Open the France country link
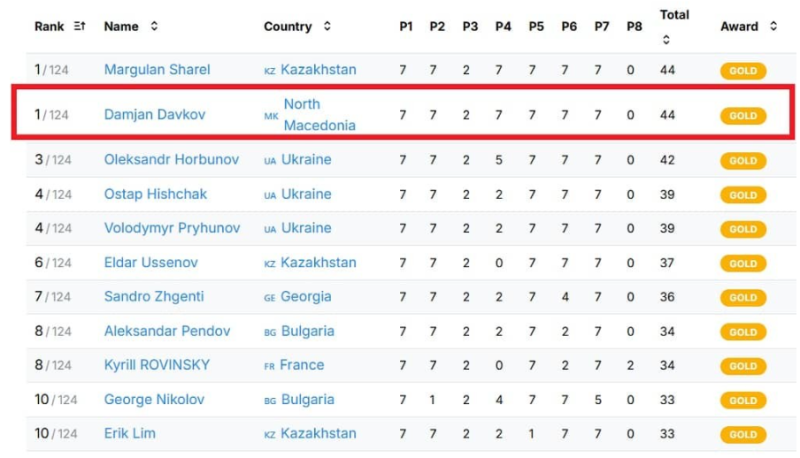800x458 pixels. pos(302,365)
